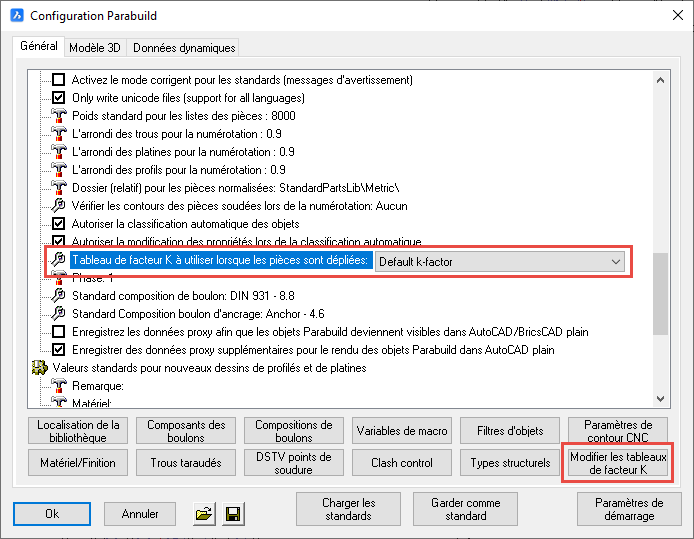Open the Default k-factor dropdown

click(x=615, y=261)
